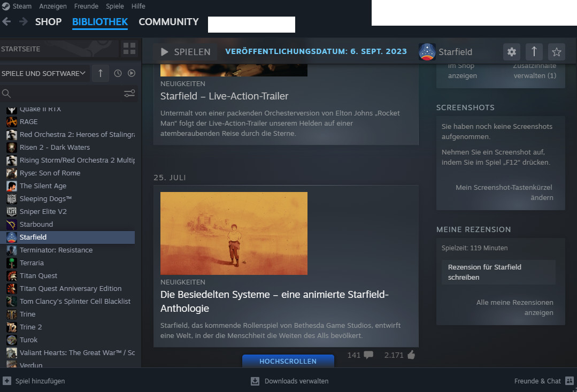Select Red Orchestra 2: Heroes of Stalingrad
The image size is (577, 392).
point(67,134)
